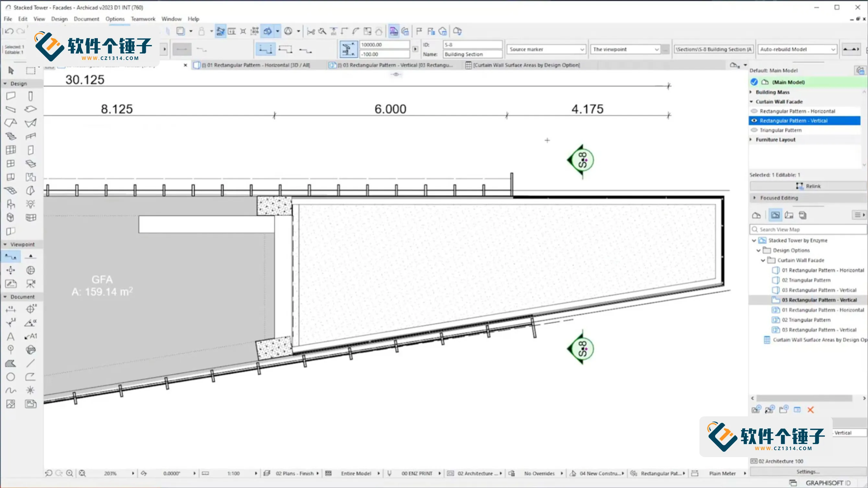Select the Stair tool
This screenshot has width=868, height=488.
(11, 136)
